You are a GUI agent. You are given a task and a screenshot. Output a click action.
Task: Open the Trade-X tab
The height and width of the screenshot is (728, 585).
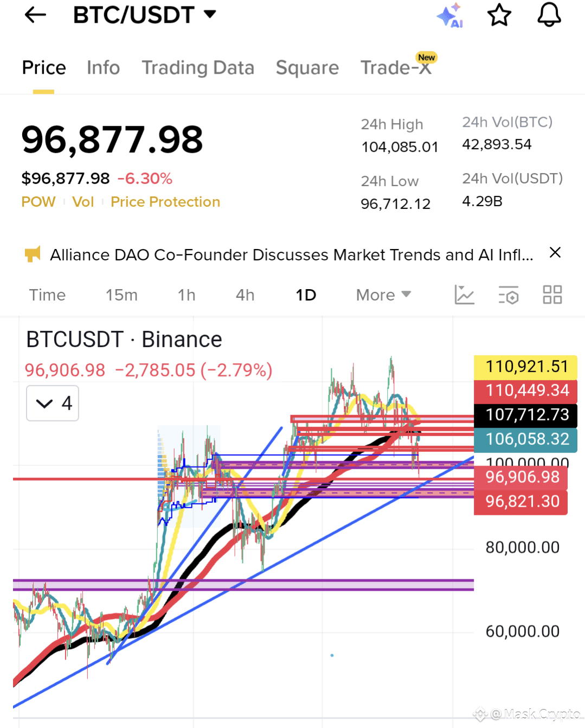pyautogui.click(x=396, y=68)
